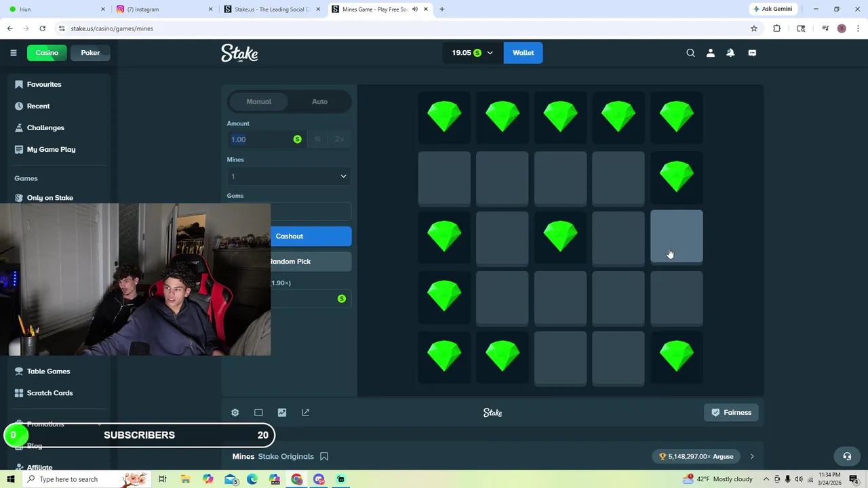868x488 pixels.
Task: Open Scratch Cards in sidebar
Action: click(x=50, y=393)
